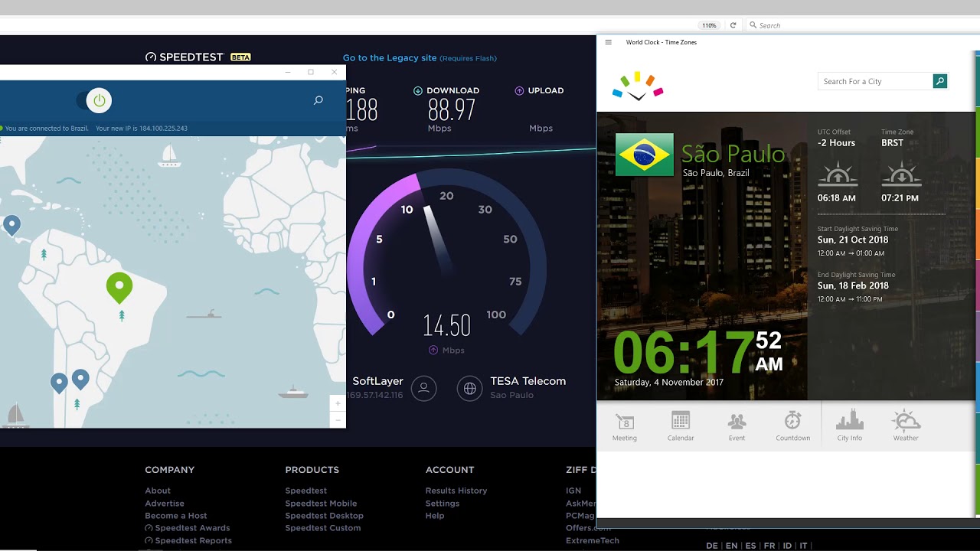Open the Speedtest Mobile product link
Viewport: 980px width, 551px height.
click(x=321, y=504)
